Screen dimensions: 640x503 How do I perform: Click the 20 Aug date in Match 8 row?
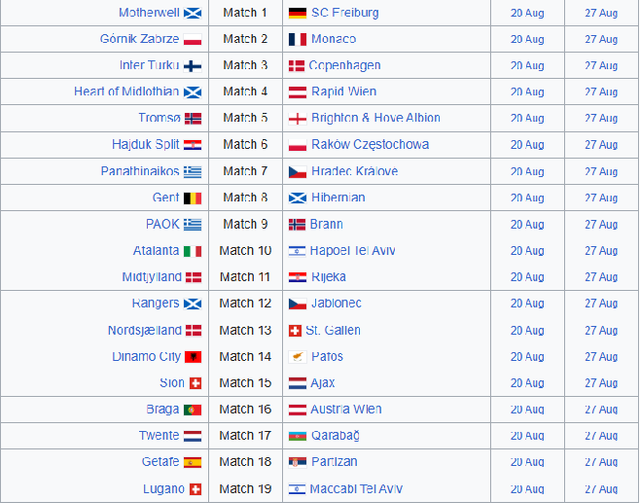pyautogui.click(x=527, y=198)
